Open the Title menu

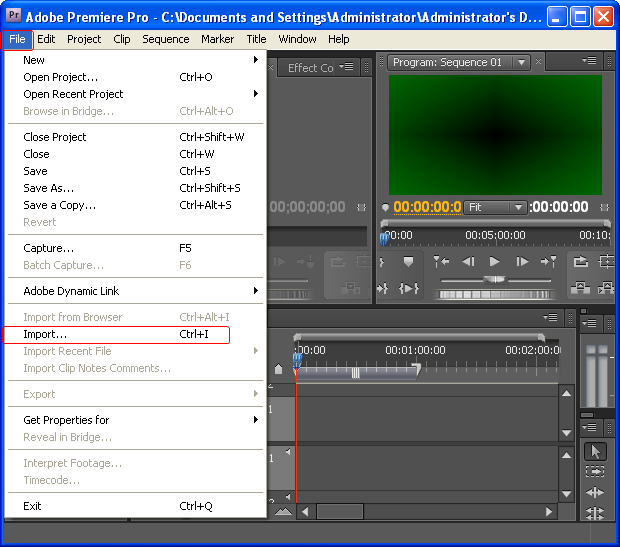coord(256,39)
